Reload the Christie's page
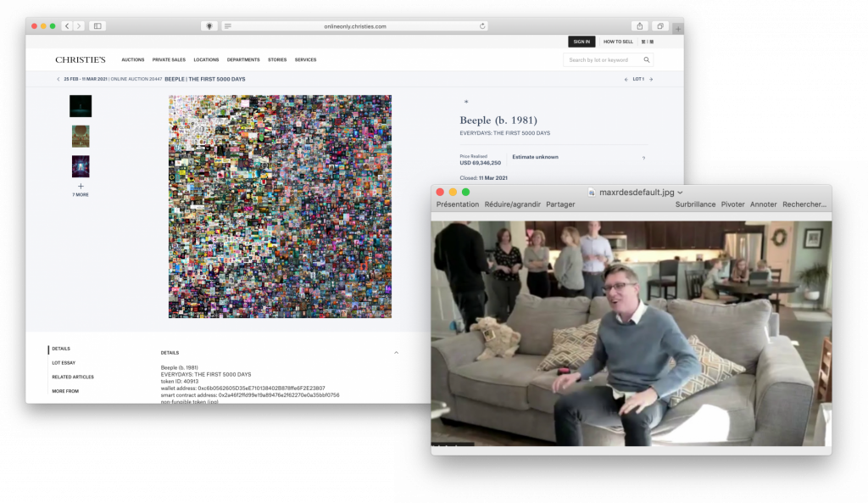This screenshot has height=503, width=868. (482, 26)
